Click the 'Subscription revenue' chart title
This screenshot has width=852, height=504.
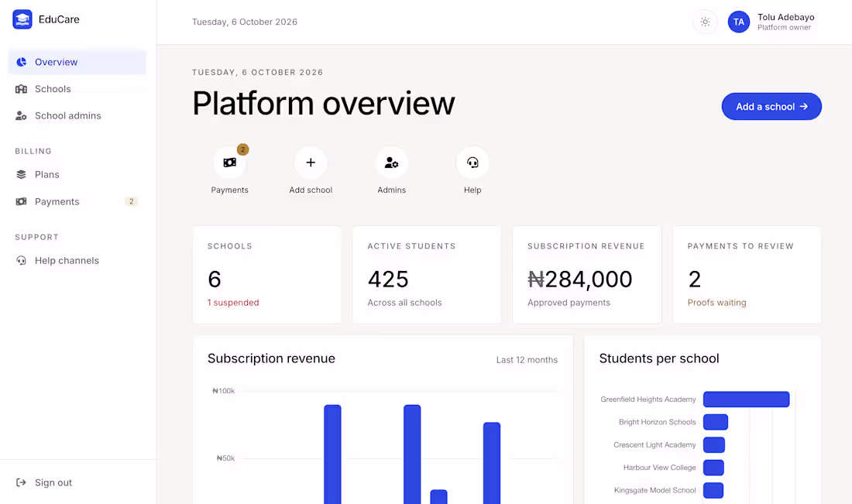tap(271, 358)
